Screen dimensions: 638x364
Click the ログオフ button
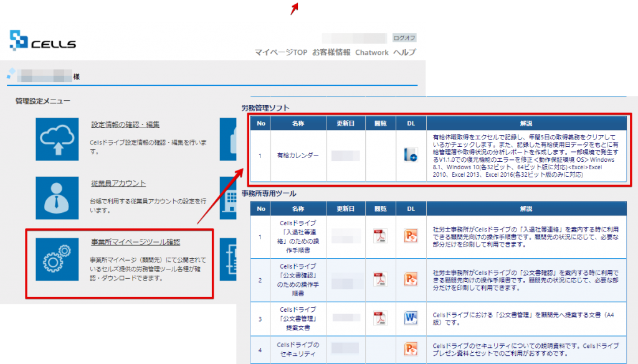pos(404,38)
